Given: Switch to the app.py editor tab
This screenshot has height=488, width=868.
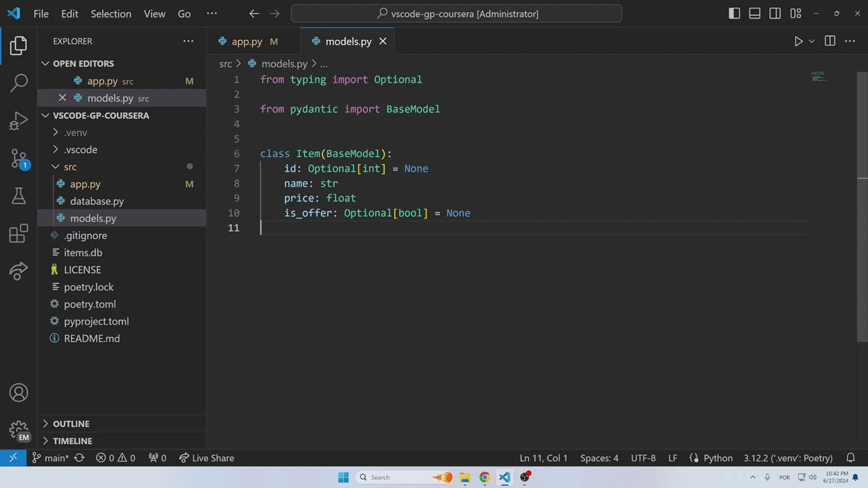Looking at the screenshot, I should click(247, 41).
